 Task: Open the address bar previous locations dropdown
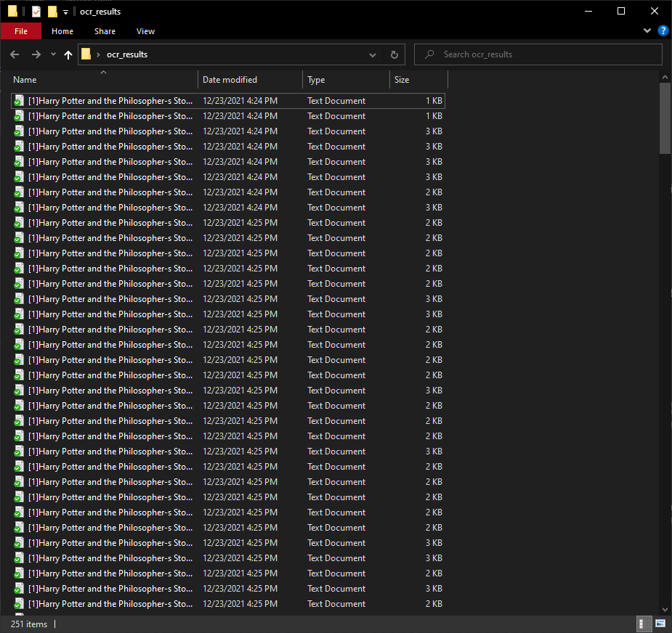(373, 55)
